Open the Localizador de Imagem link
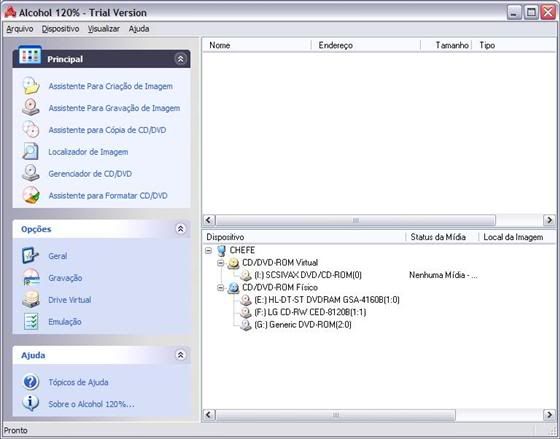 click(x=88, y=152)
